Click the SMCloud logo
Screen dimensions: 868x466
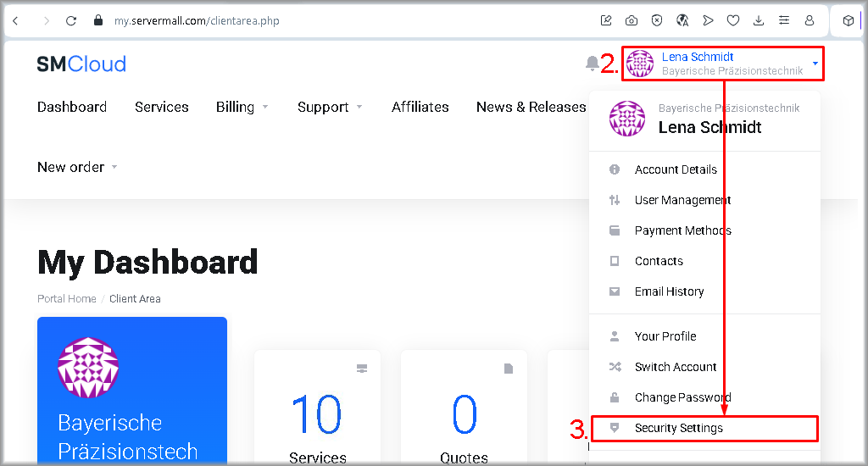[x=81, y=64]
